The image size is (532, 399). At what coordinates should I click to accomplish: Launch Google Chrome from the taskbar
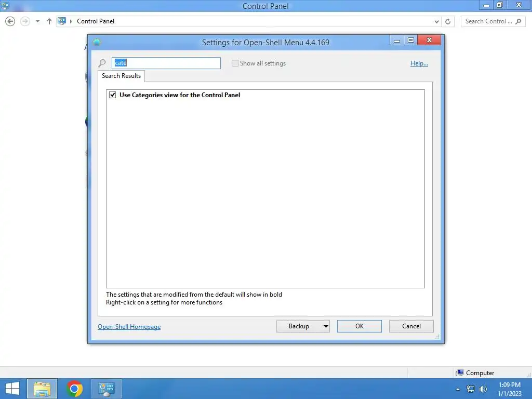tap(74, 389)
